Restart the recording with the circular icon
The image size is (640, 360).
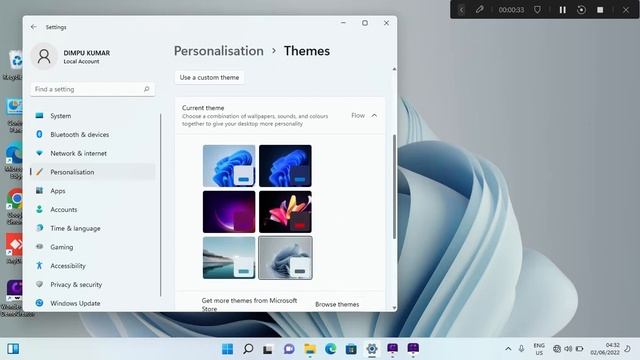pos(581,10)
